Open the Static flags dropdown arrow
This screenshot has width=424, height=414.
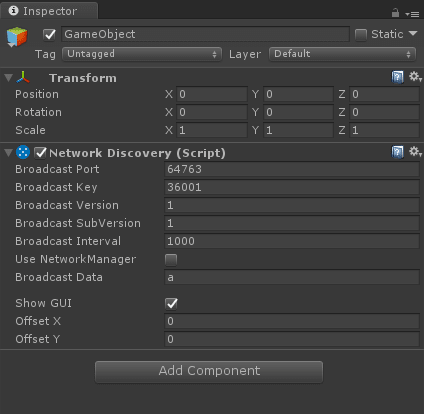coord(413,33)
